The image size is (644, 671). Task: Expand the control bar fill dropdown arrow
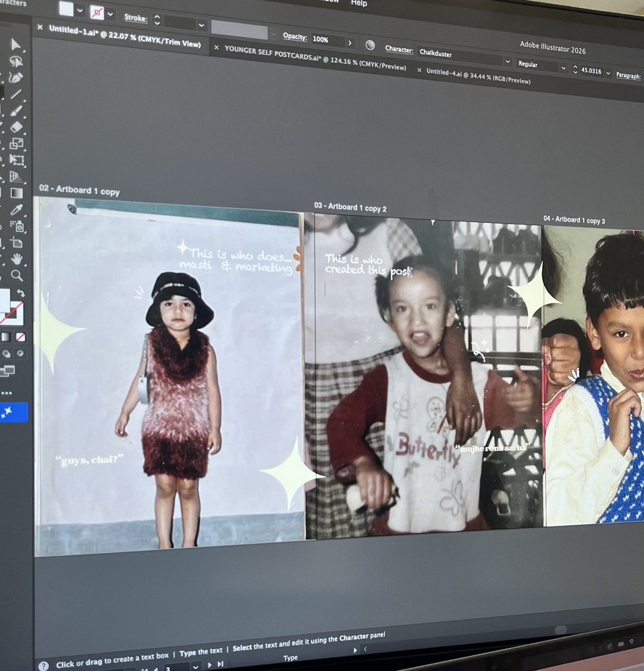[80, 11]
